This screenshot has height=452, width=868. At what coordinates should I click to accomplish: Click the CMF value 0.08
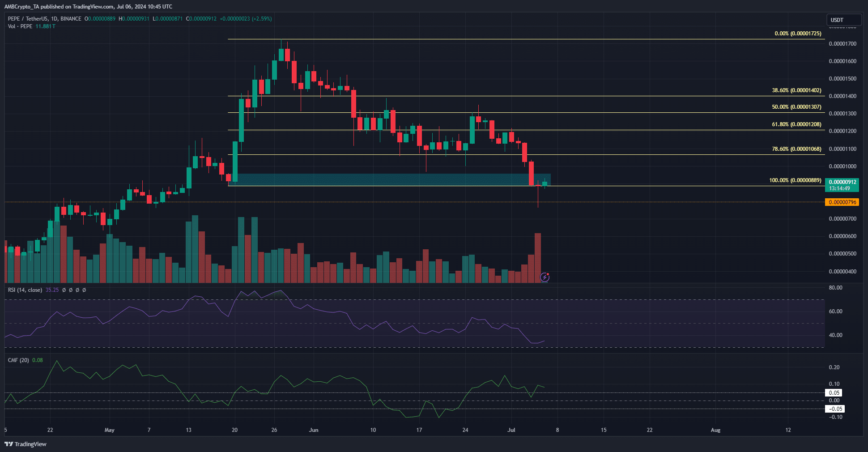[x=38, y=360]
